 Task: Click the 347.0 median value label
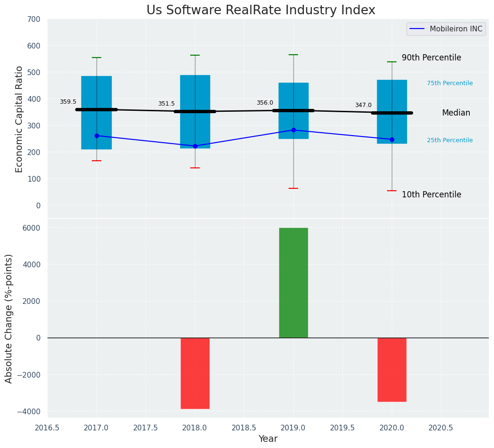pyautogui.click(x=363, y=105)
